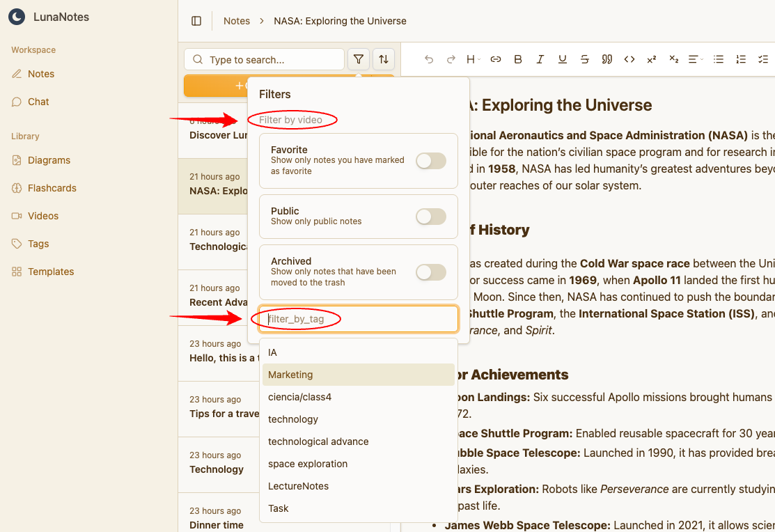Screen dimensions: 775x532
Task: Click the inline code icon
Action: coord(629,59)
